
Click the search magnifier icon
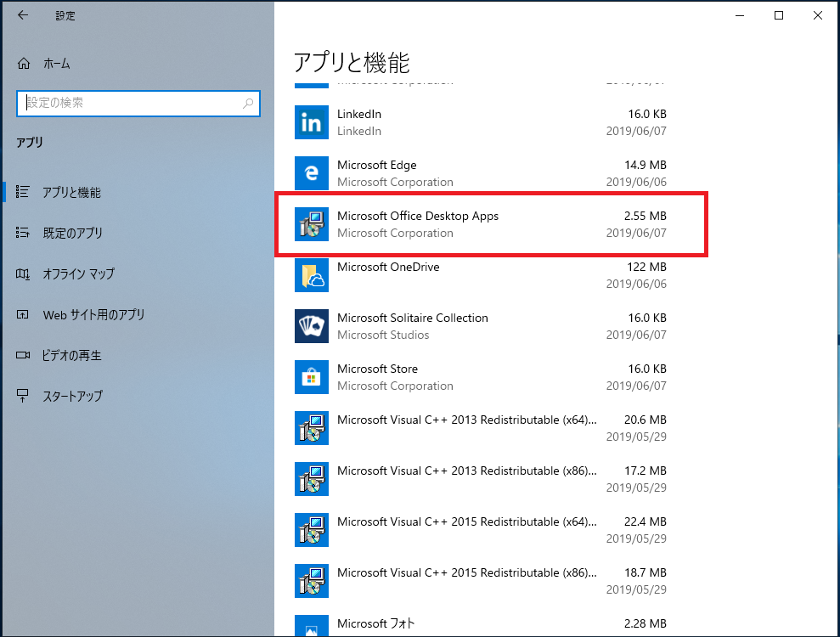247,104
